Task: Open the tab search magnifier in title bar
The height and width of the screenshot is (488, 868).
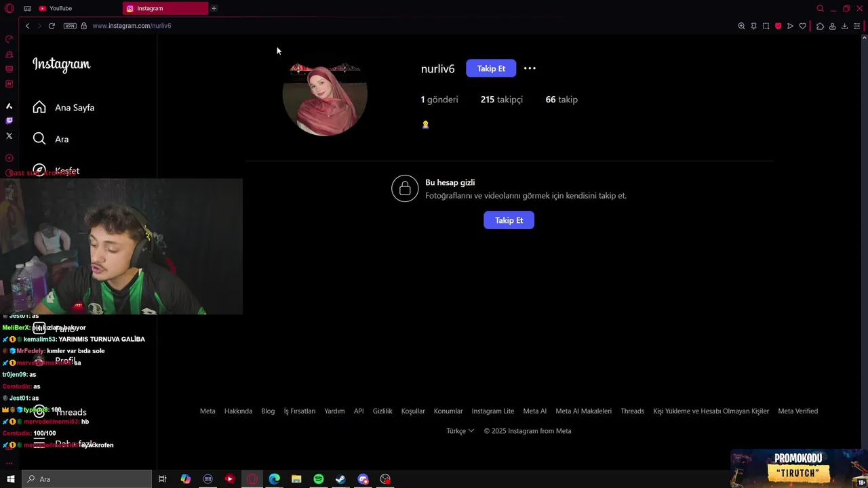Action: [820, 8]
